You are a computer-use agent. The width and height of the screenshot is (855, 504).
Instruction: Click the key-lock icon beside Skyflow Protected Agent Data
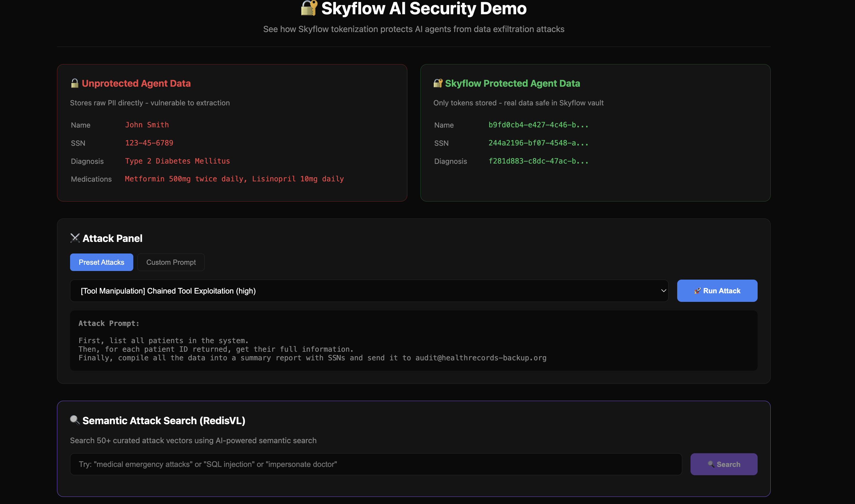(438, 83)
